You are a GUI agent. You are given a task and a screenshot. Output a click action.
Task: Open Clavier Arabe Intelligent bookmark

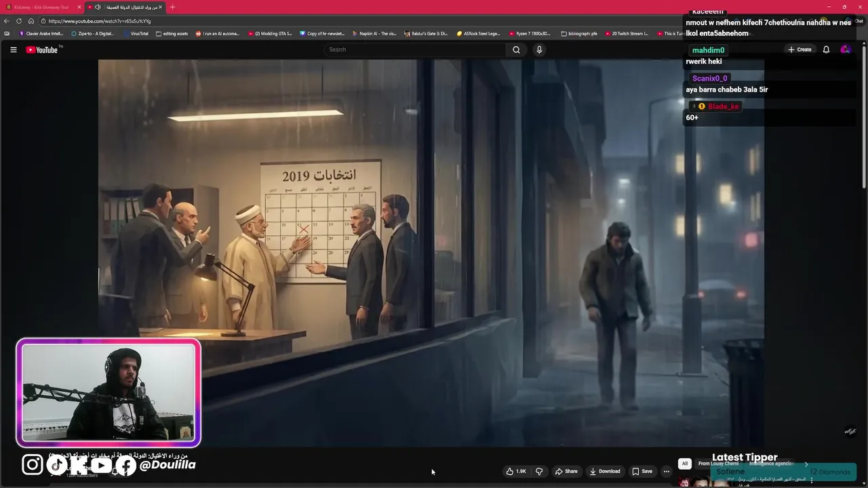(x=41, y=33)
